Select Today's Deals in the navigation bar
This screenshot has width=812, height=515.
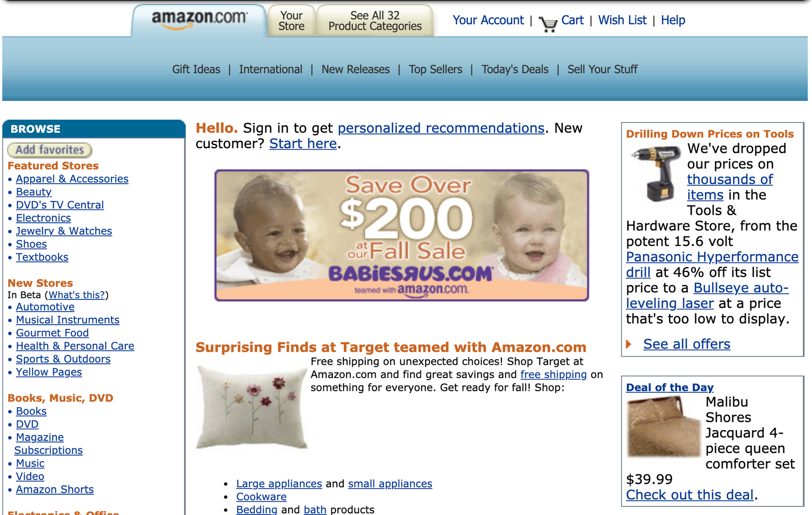click(515, 70)
